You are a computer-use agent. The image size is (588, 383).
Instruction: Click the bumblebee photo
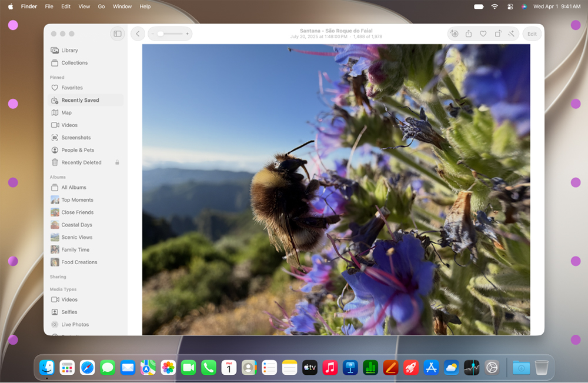pos(336,190)
